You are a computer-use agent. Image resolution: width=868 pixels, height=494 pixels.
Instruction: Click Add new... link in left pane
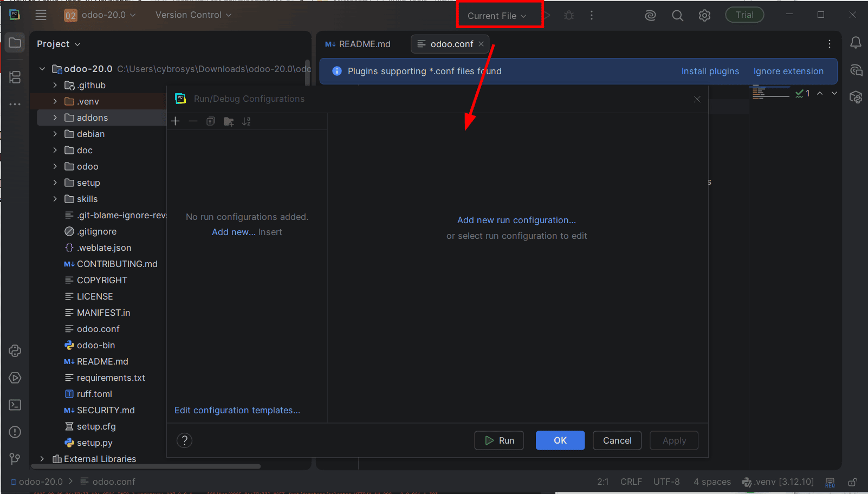234,232
